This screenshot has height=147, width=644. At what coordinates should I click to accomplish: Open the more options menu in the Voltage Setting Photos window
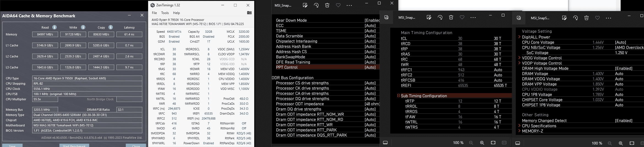(x=608, y=18)
